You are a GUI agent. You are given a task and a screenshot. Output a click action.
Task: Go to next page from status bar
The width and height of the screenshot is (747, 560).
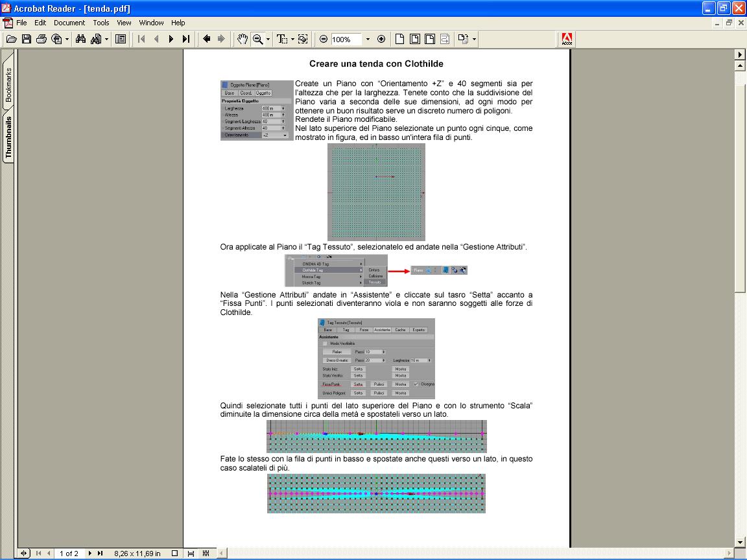tap(89, 554)
